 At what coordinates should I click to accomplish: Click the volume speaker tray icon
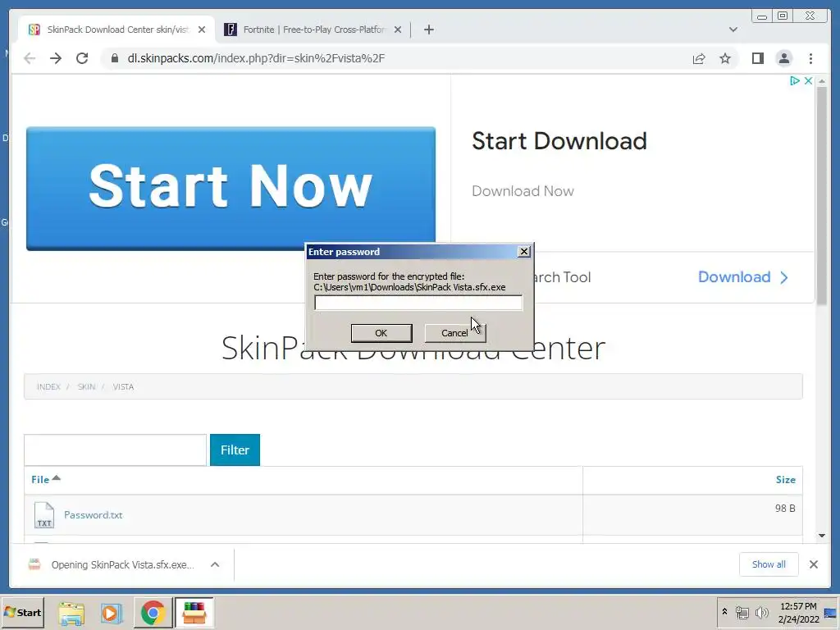pyautogui.click(x=761, y=612)
